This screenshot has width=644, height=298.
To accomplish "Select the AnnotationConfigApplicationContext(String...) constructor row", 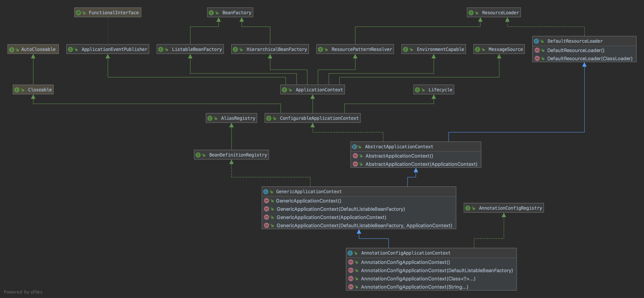I will [x=431, y=287].
